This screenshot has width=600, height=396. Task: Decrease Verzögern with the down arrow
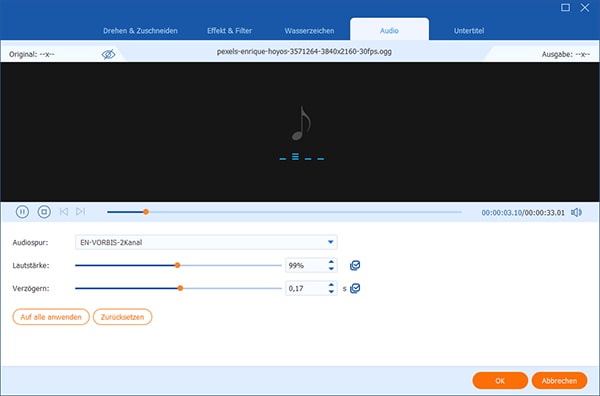click(331, 292)
